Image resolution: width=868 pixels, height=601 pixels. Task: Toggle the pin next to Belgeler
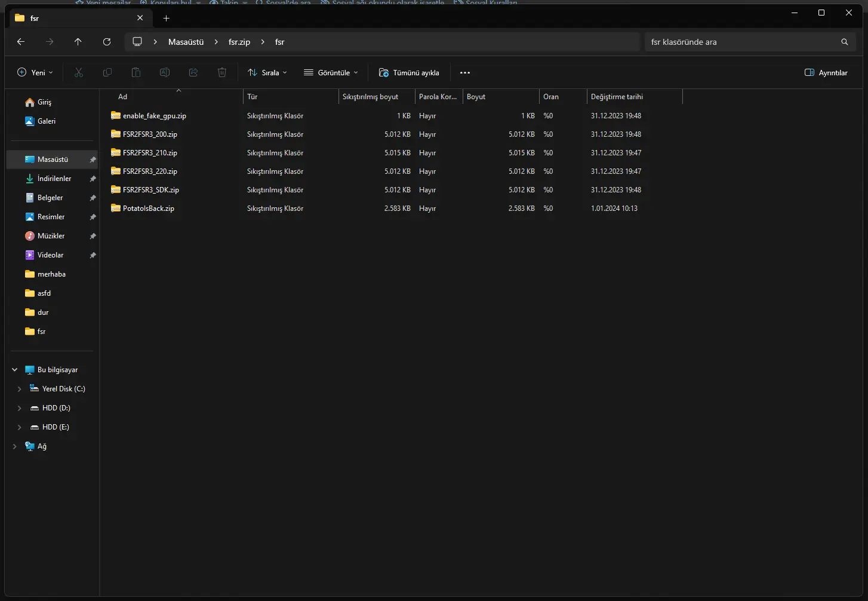(x=93, y=198)
